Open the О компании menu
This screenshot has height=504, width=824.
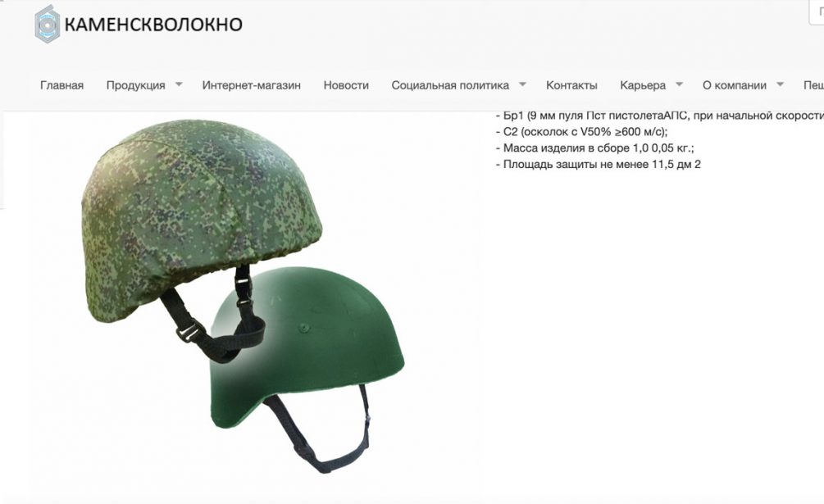pyautogui.click(x=734, y=85)
